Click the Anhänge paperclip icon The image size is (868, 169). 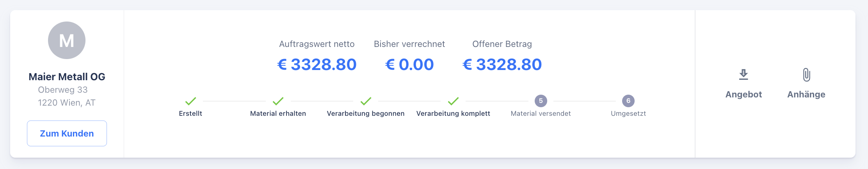[806, 74]
